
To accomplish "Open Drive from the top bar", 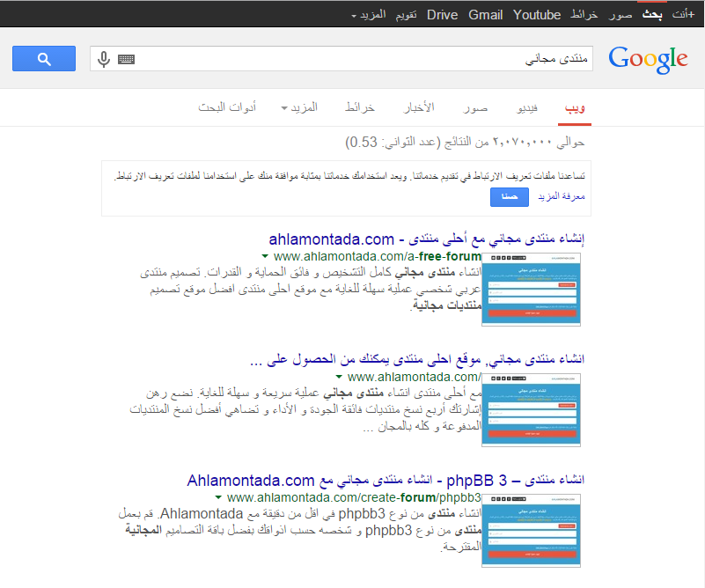I will coord(443,15).
